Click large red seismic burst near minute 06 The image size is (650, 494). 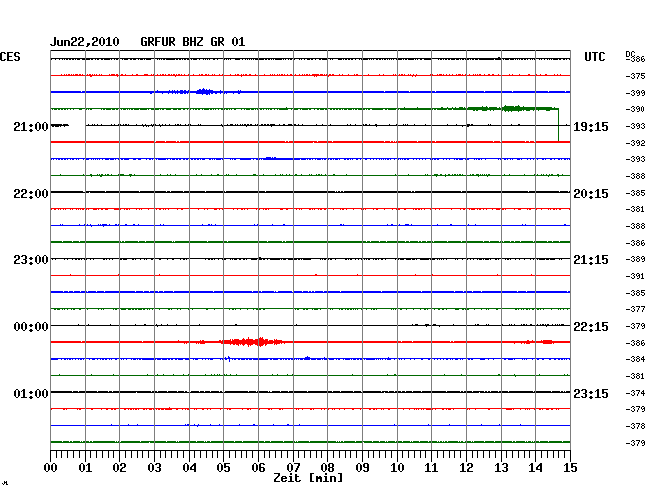[x=252, y=342]
